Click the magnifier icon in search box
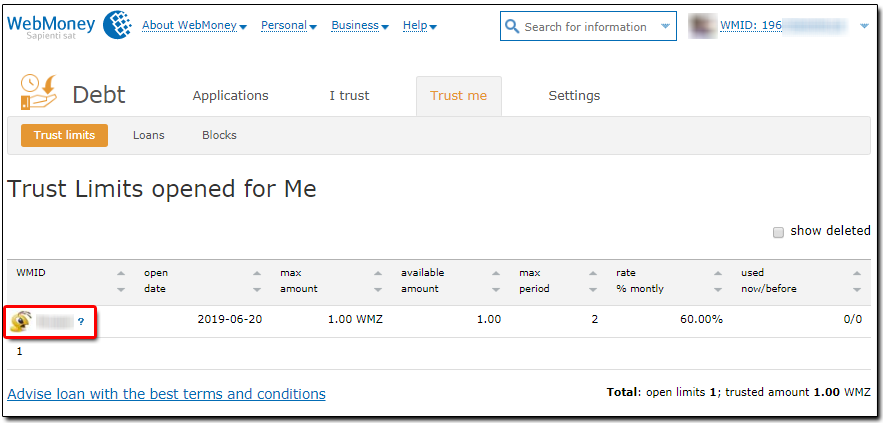 click(x=512, y=26)
